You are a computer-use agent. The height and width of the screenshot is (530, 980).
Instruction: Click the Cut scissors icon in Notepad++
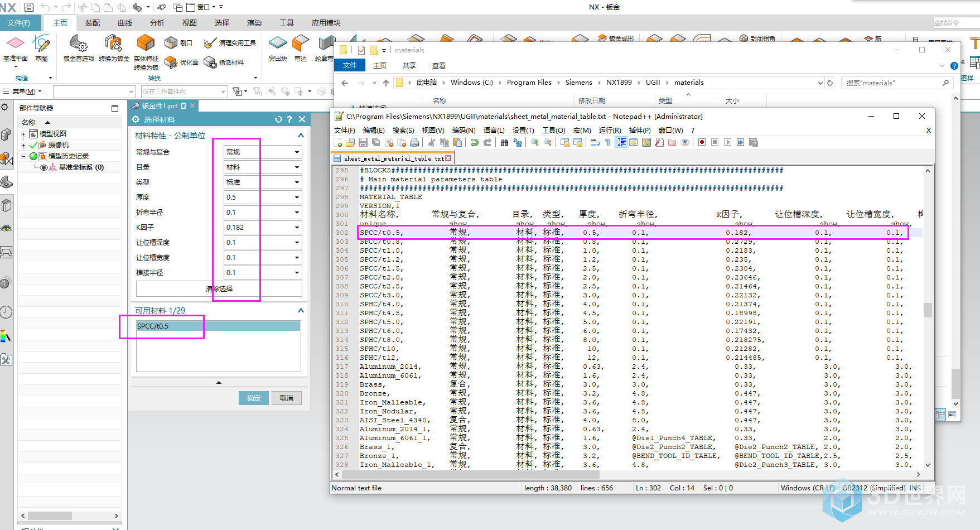tap(432, 142)
